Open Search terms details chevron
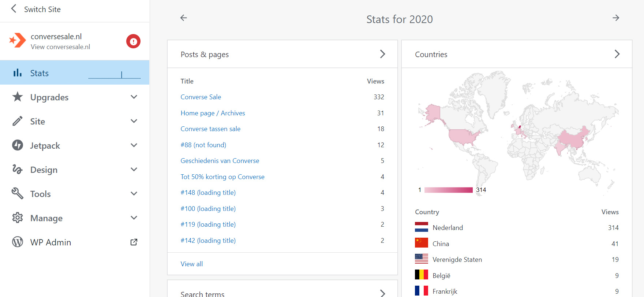644x297 pixels. (383, 293)
